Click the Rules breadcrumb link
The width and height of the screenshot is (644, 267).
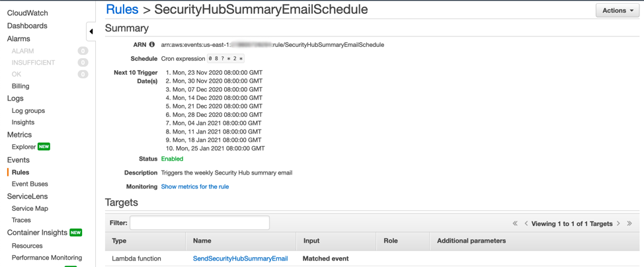(122, 9)
